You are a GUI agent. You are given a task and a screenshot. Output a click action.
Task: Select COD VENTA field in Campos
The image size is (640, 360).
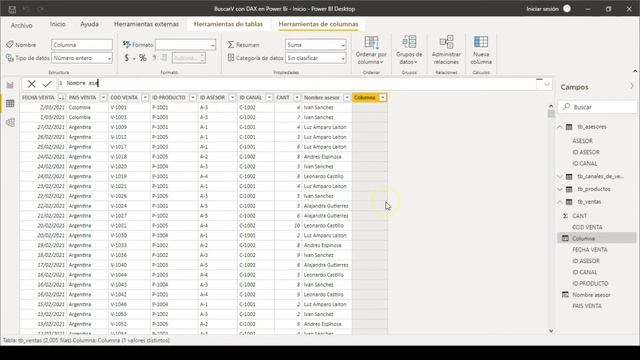(x=587, y=227)
